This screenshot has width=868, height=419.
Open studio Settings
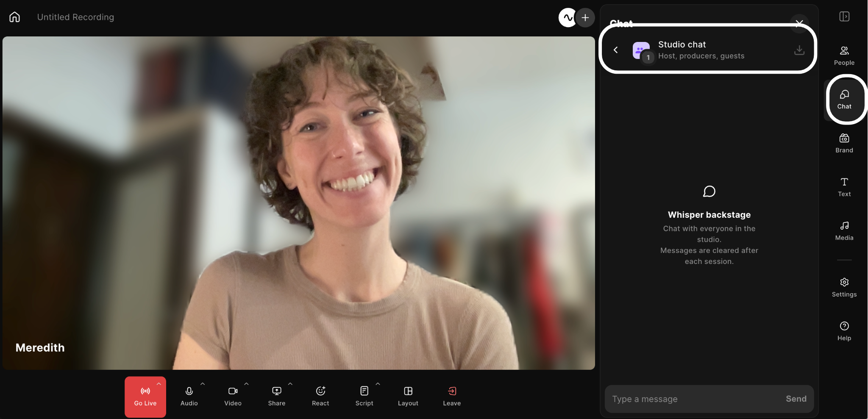point(844,288)
